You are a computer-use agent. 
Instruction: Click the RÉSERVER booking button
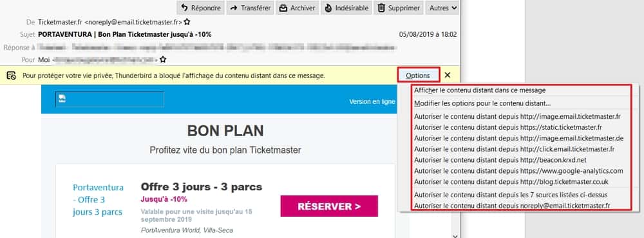tap(329, 206)
